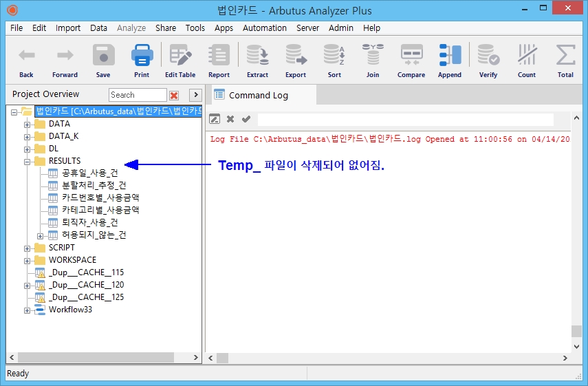588x386 pixels.
Task: Click the Search input field
Action: [137, 95]
